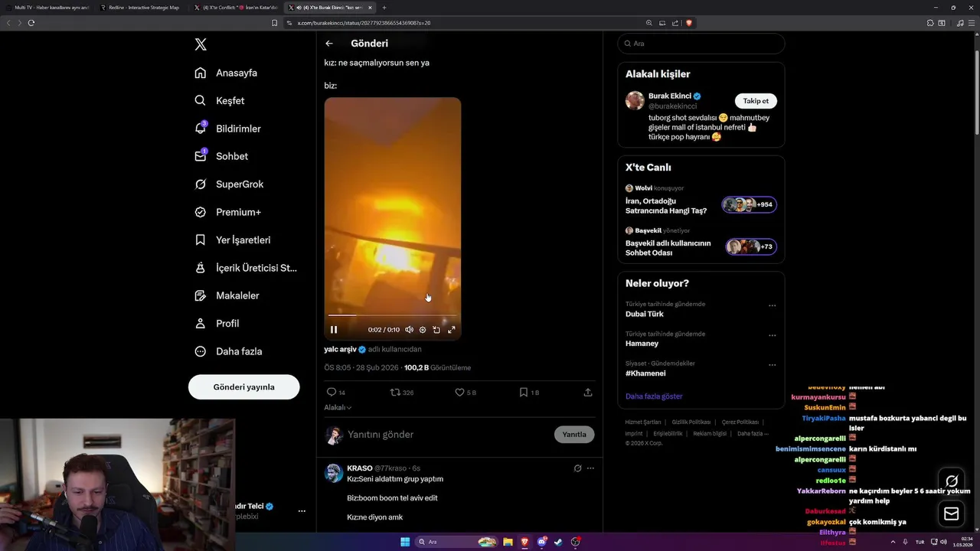Open Steam from taskbar

[558, 542]
